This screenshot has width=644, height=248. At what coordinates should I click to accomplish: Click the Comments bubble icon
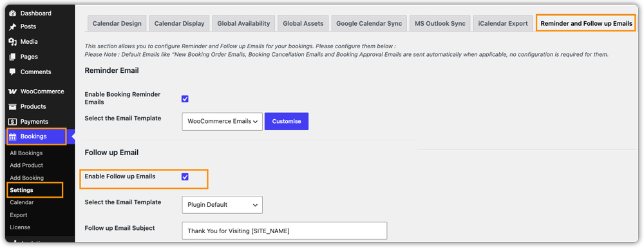(12, 72)
